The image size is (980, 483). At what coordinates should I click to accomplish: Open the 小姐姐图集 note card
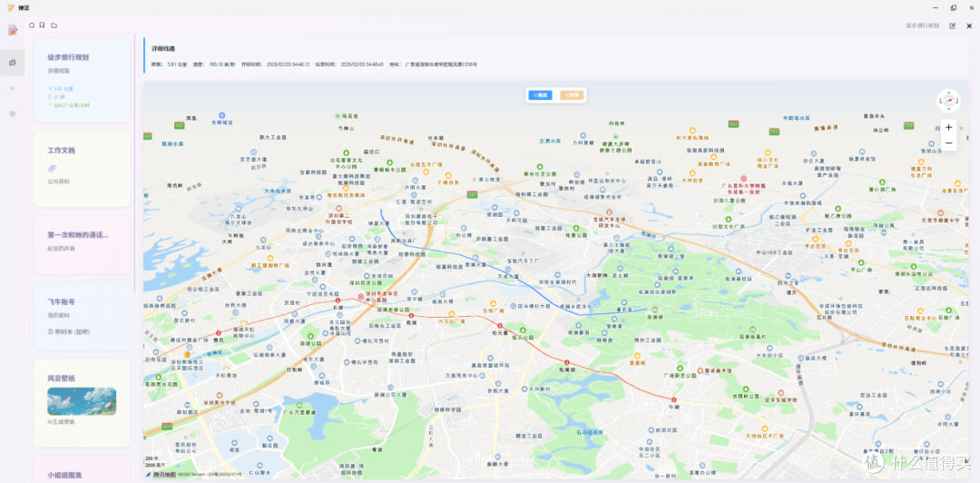82,469
